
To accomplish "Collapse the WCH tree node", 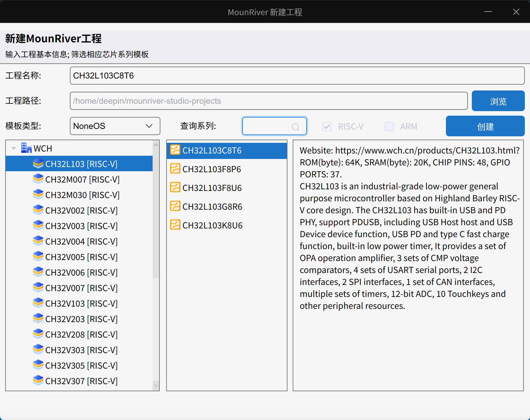I will click(14, 149).
